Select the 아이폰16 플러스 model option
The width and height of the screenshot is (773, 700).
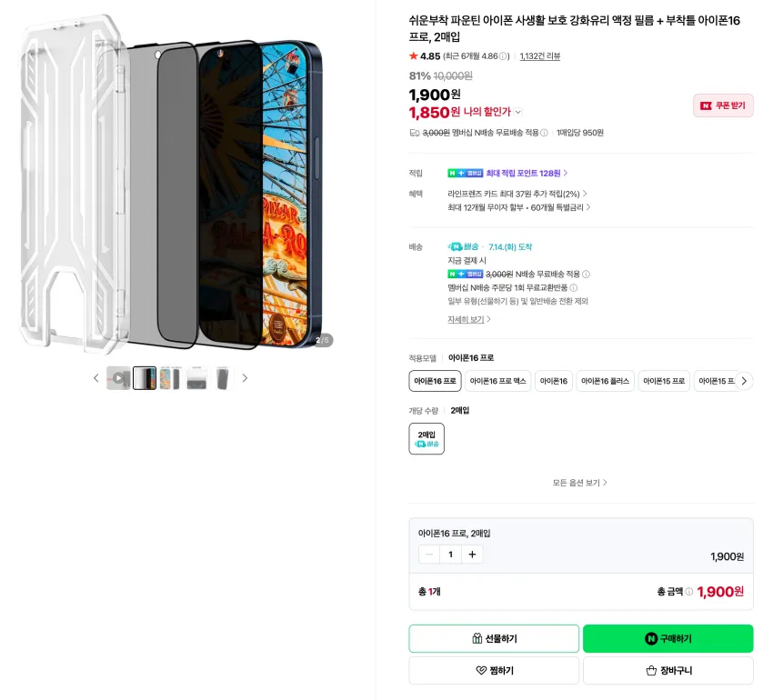click(x=606, y=381)
